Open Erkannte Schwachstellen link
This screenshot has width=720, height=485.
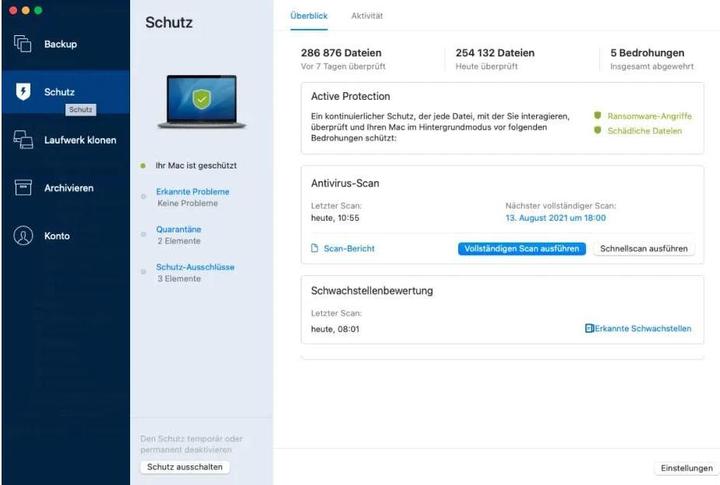[643, 328]
